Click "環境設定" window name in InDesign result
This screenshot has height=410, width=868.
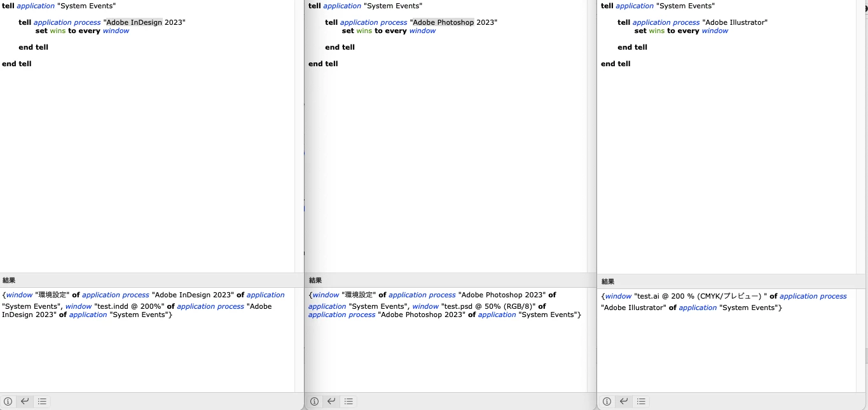click(x=52, y=295)
